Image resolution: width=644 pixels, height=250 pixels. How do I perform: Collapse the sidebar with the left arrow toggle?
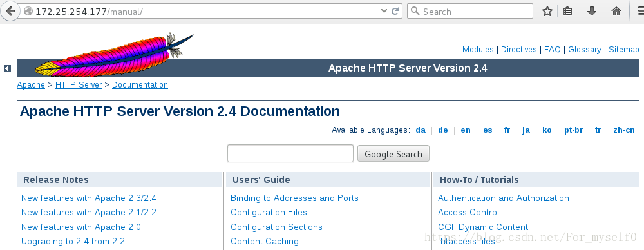7,69
